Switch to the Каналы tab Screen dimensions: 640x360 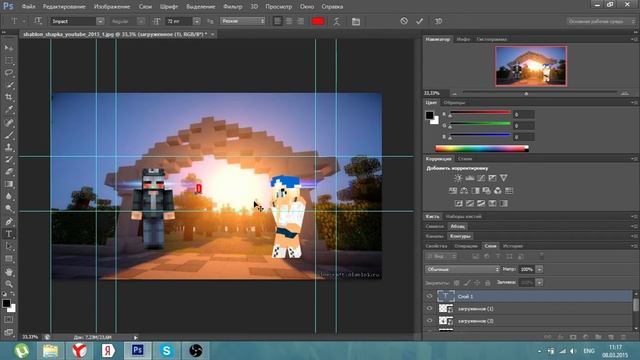pyautogui.click(x=435, y=236)
